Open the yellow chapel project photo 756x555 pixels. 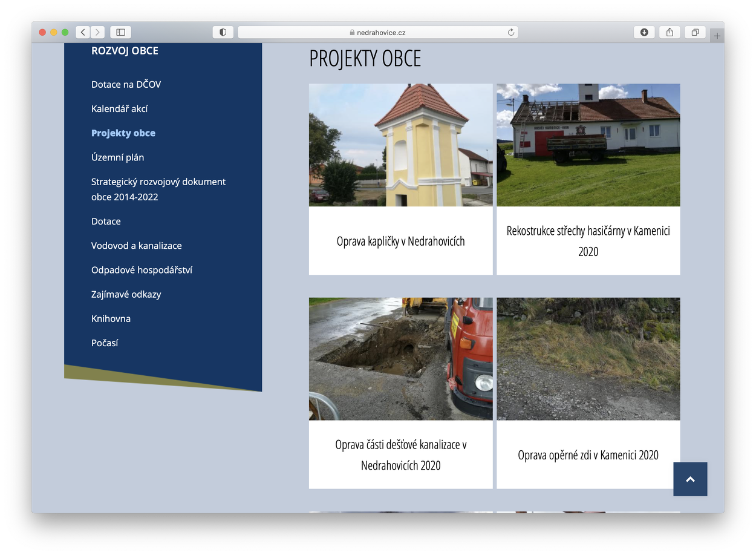point(400,145)
